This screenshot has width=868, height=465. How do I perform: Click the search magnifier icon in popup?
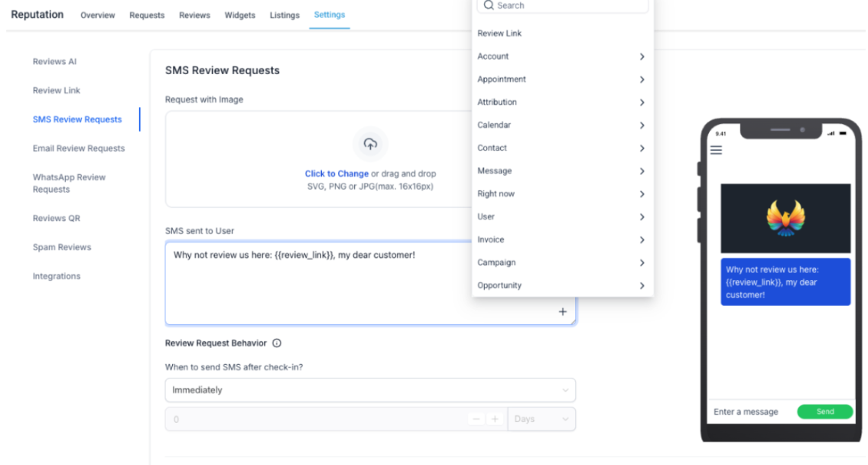pyautogui.click(x=489, y=5)
